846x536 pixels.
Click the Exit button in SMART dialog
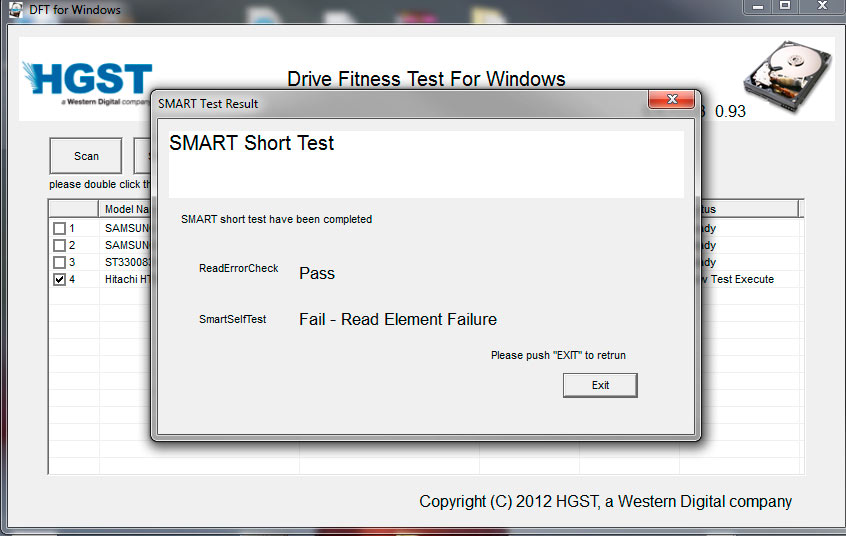click(600, 385)
